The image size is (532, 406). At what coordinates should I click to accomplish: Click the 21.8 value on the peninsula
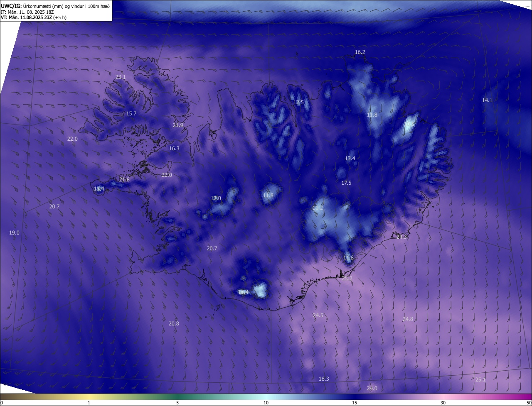(124, 180)
